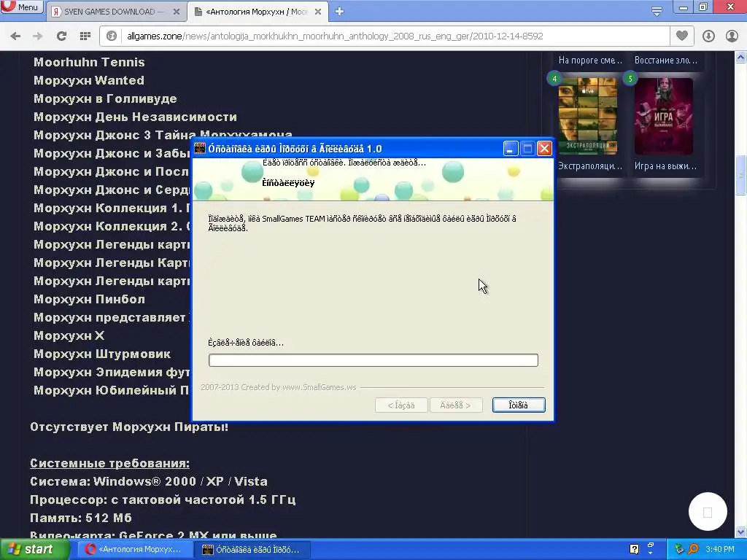
Task: Open the Восстание зло... link
Action: pyautogui.click(x=665, y=61)
